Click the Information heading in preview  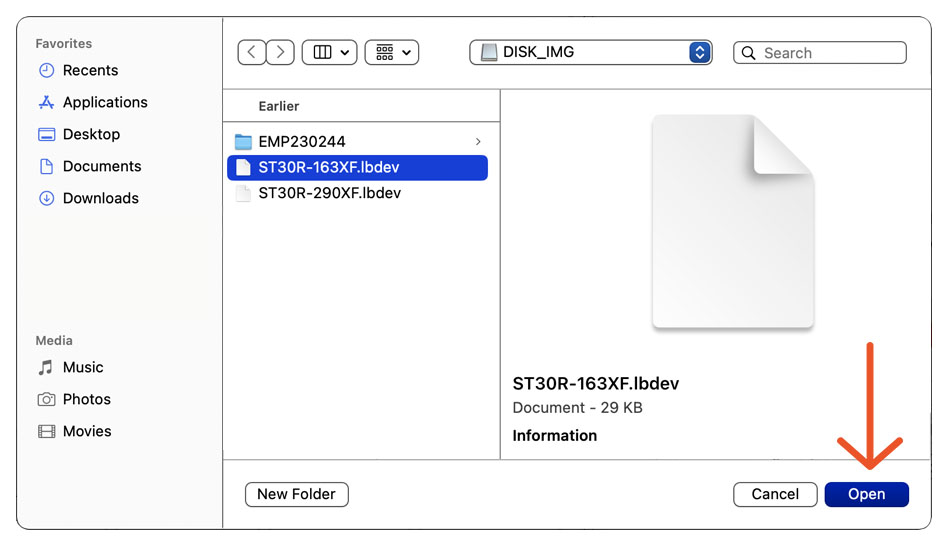click(554, 436)
